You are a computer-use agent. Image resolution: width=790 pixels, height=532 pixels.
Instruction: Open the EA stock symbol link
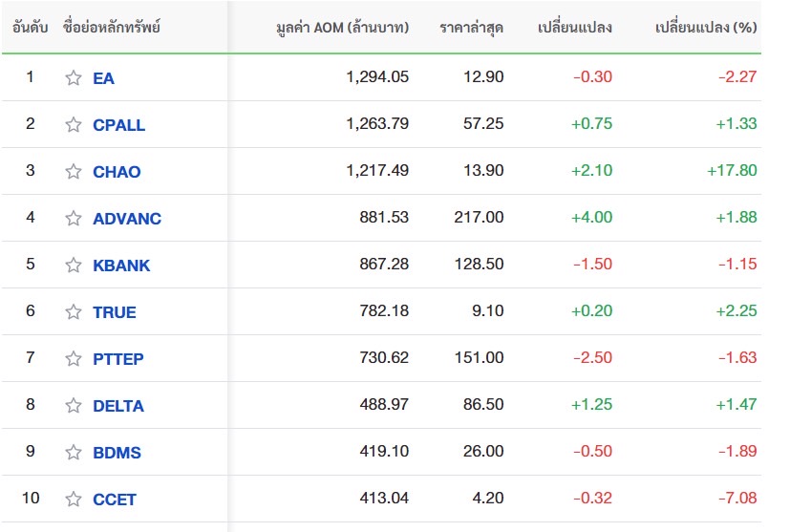(x=103, y=78)
